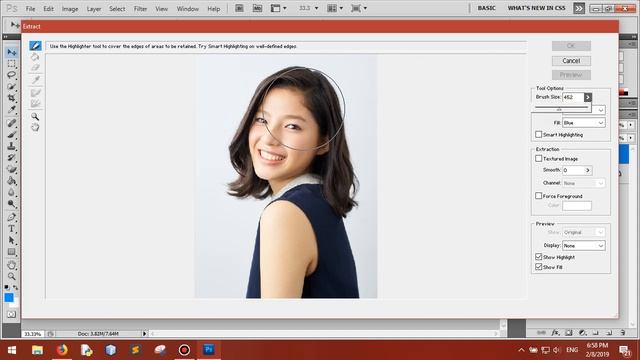Select the Lasso tool
This screenshot has width=640, height=360.
pyautogui.click(x=11, y=75)
